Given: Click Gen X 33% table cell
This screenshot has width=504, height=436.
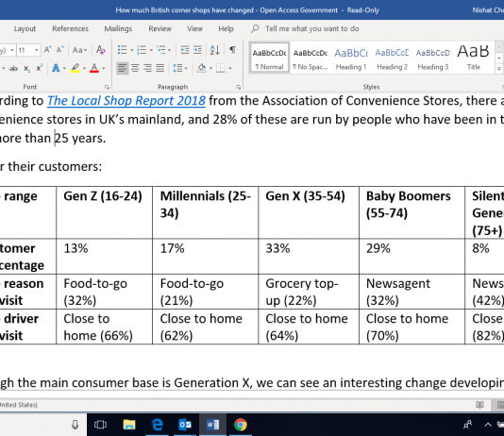Looking at the screenshot, I should pos(309,257).
